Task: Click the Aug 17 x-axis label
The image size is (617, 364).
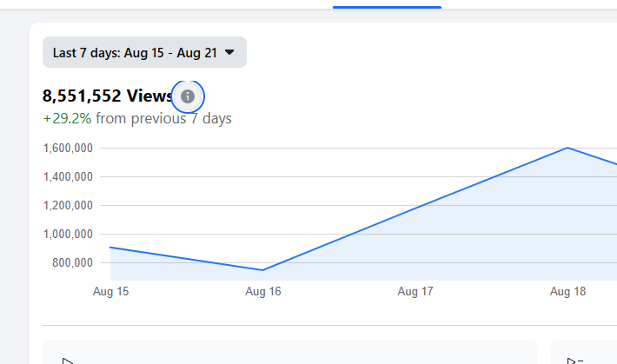Action: tap(415, 292)
